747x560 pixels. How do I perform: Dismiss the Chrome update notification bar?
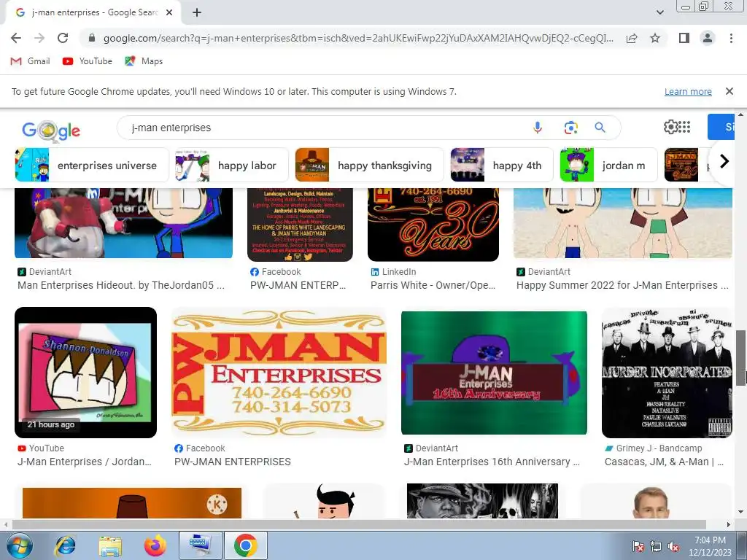tap(729, 91)
